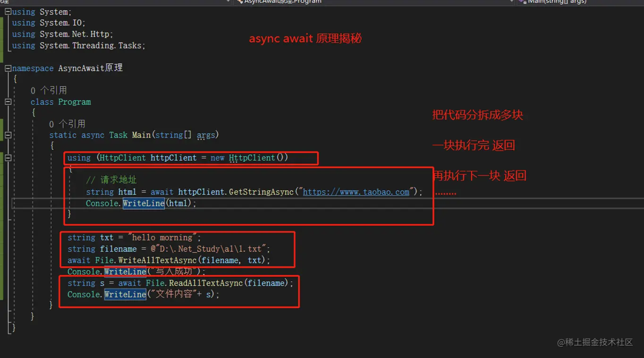Screen dimensions: 644x358
Task: Collapse the class Program outlining region
Action: (x=8, y=102)
